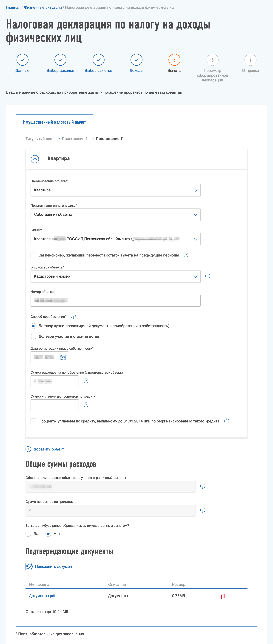Show help for Общая стоимость всех объектов
The width and height of the screenshot is (273, 644).
pyautogui.click(x=203, y=486)
